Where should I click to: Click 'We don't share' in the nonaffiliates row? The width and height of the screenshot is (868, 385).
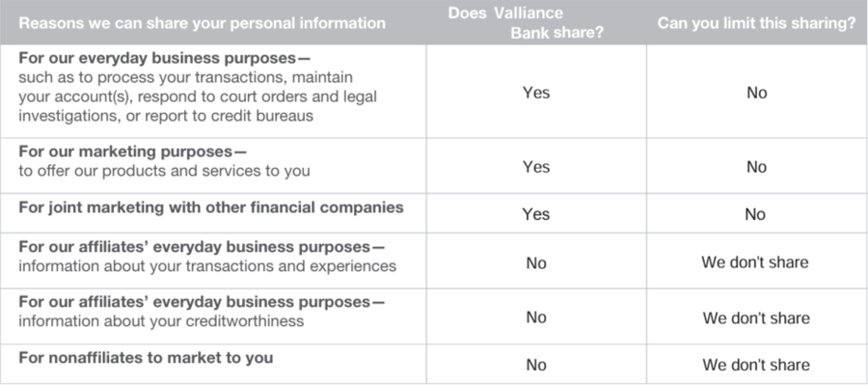pyautogui.click(x=756, y=365)
